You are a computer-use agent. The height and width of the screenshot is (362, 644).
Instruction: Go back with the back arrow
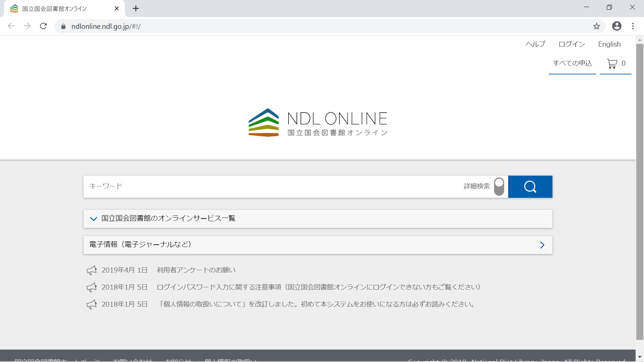point(11,26)
